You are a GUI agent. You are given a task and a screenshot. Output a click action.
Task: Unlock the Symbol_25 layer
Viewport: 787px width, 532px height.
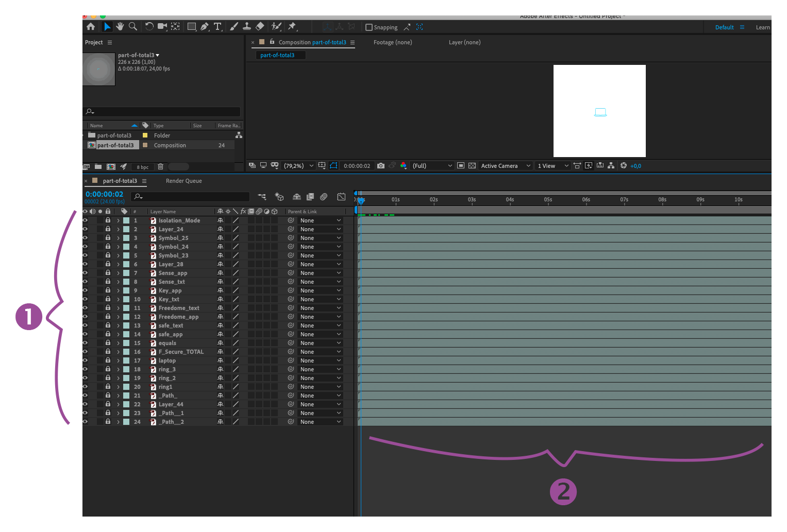pos(108,238)
